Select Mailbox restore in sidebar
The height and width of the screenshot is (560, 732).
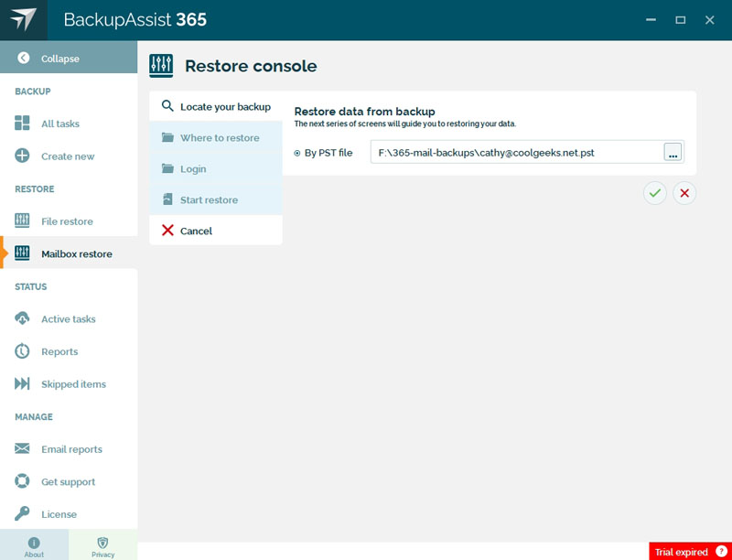[x=69, y=253]
